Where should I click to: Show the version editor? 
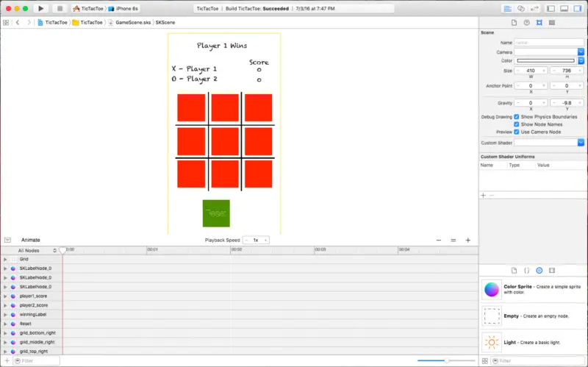(x=534, y=9)
